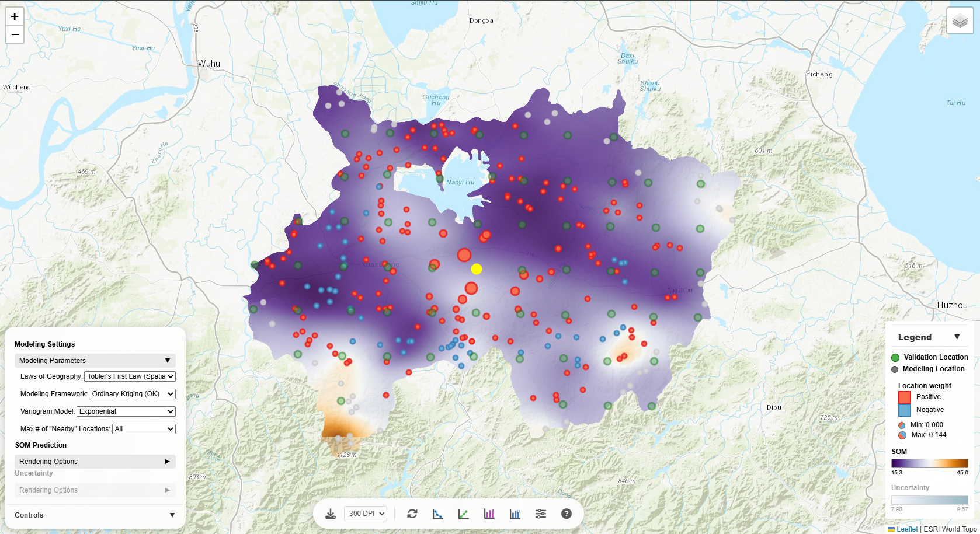
Task: Open the map layers control
Action: point(960,21)
